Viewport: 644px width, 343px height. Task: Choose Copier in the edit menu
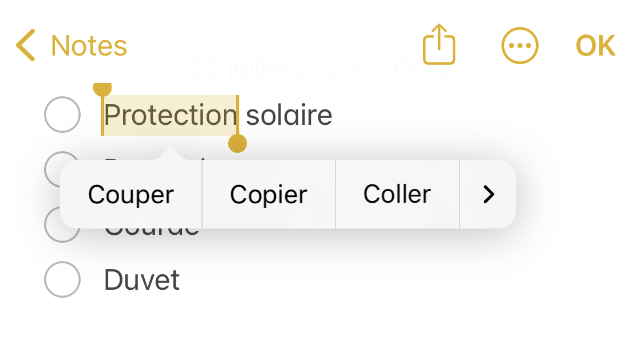pos(268,195)
